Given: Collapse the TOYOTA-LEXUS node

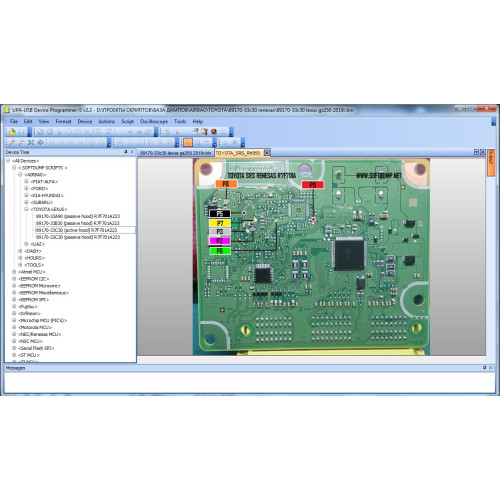Looking at the screenshot, I should click(x=26, y=209).
